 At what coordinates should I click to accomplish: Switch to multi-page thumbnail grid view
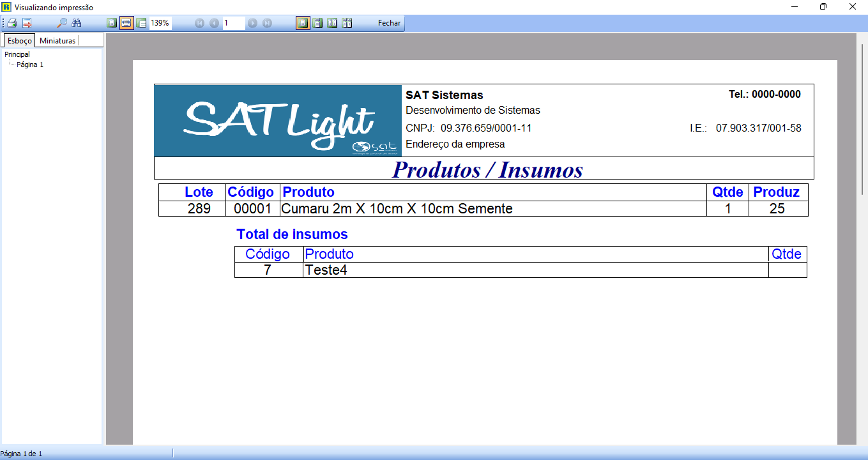pos(347,23)
